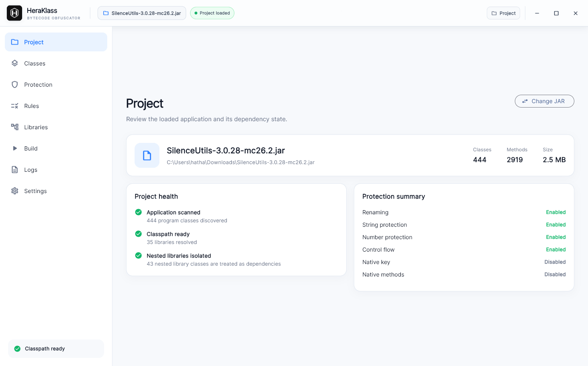Click the blue JAR file icon
The height and width of the screenshot is (366, 588).
(x=147, y=155)
